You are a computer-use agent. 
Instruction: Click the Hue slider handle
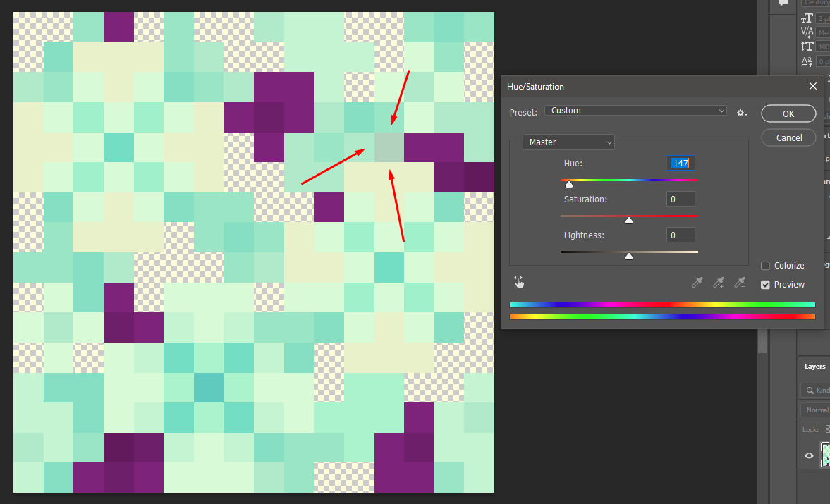pyautogui.click(x=569, y=185)
